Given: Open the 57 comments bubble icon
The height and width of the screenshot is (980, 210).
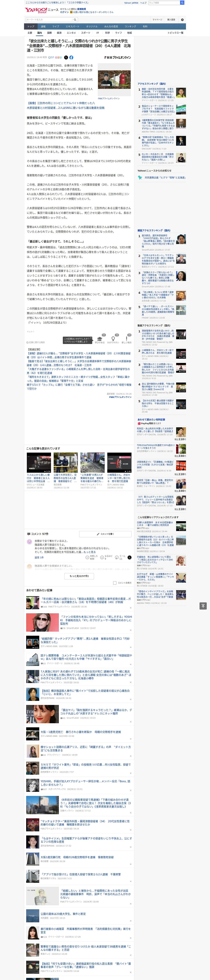Looking at the screenshot, I should click(x=51, y=57).
